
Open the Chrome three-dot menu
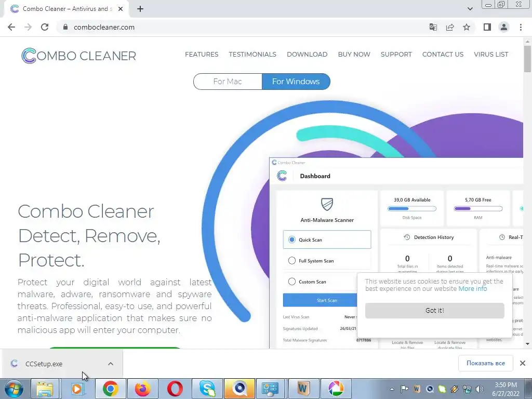tap(521, 27)
